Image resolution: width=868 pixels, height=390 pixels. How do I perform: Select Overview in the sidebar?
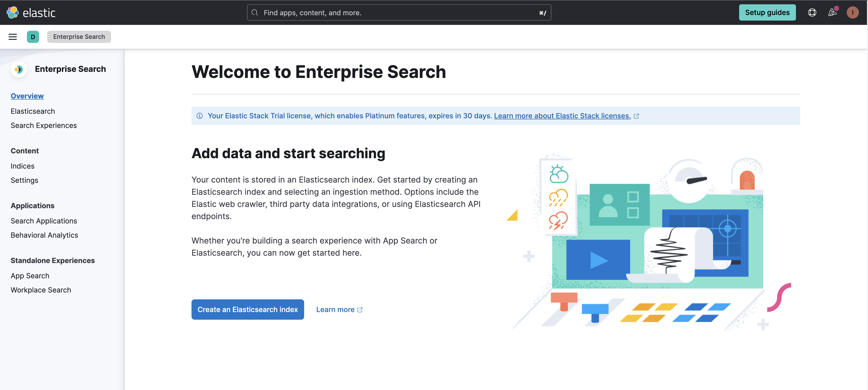(x=27, y=96)
